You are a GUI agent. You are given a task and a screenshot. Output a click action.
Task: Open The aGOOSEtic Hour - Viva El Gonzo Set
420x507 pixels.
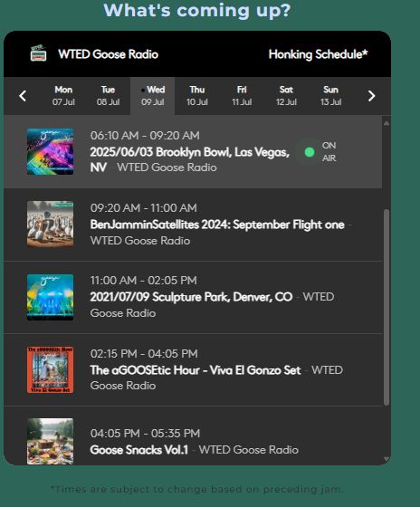pos(196,370)
